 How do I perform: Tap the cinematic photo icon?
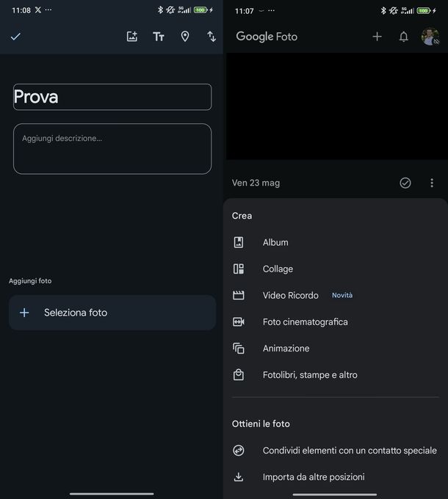pos(239,322)
